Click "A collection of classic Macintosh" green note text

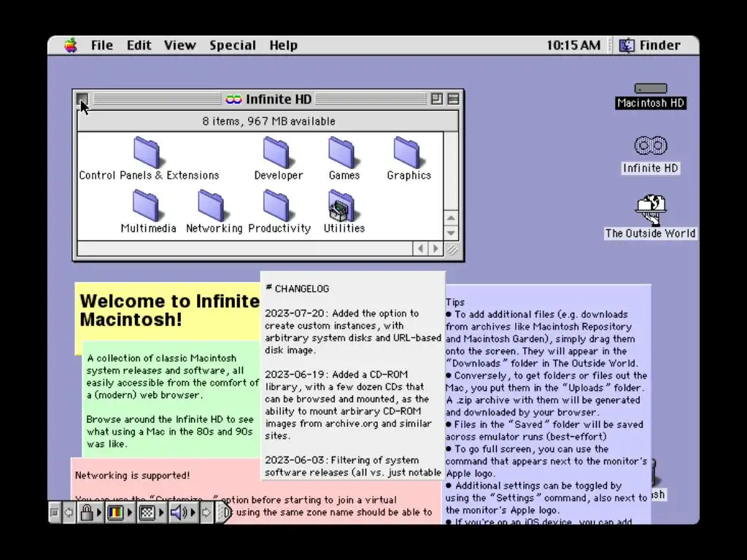tap(173, 376)
